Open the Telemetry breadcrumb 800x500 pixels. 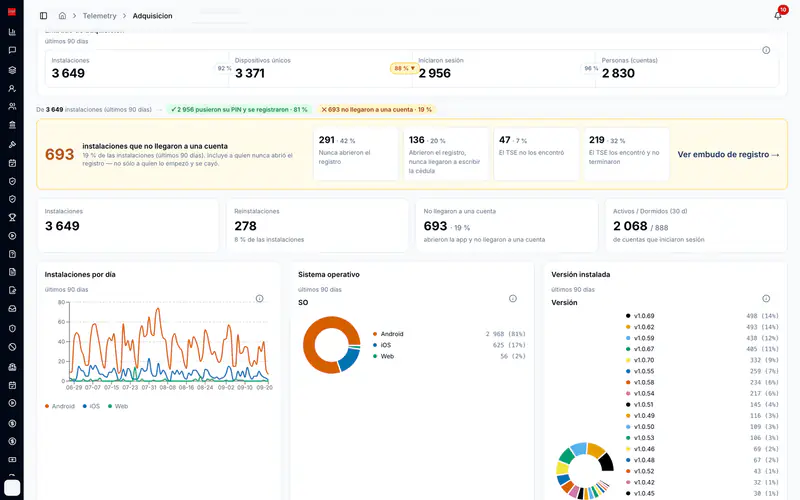(x=99, y=16)
